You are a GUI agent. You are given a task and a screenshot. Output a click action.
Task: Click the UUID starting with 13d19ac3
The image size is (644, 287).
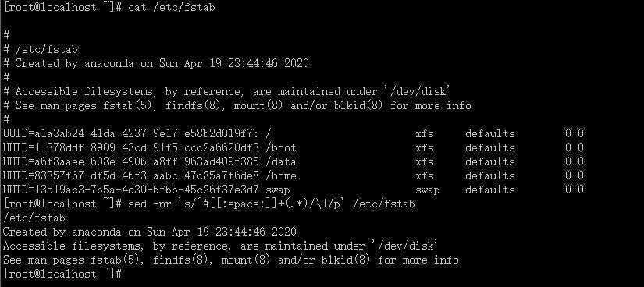[x=131, y=190]
